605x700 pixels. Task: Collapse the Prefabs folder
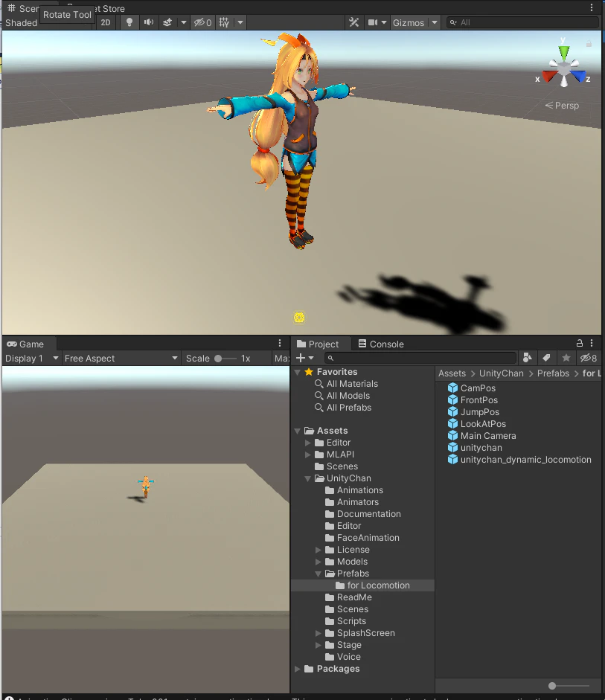pyautogui.click(x=318, y=574)
